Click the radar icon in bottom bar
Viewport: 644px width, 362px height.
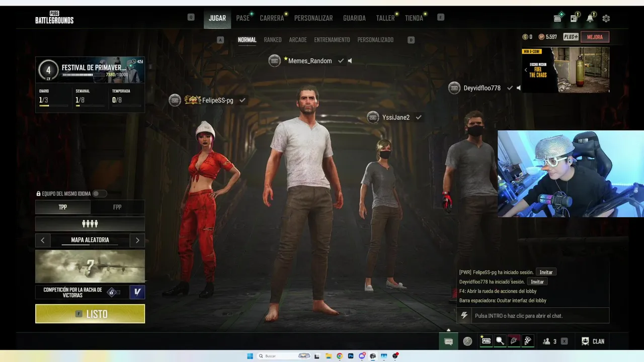click(x=467, y=341)
